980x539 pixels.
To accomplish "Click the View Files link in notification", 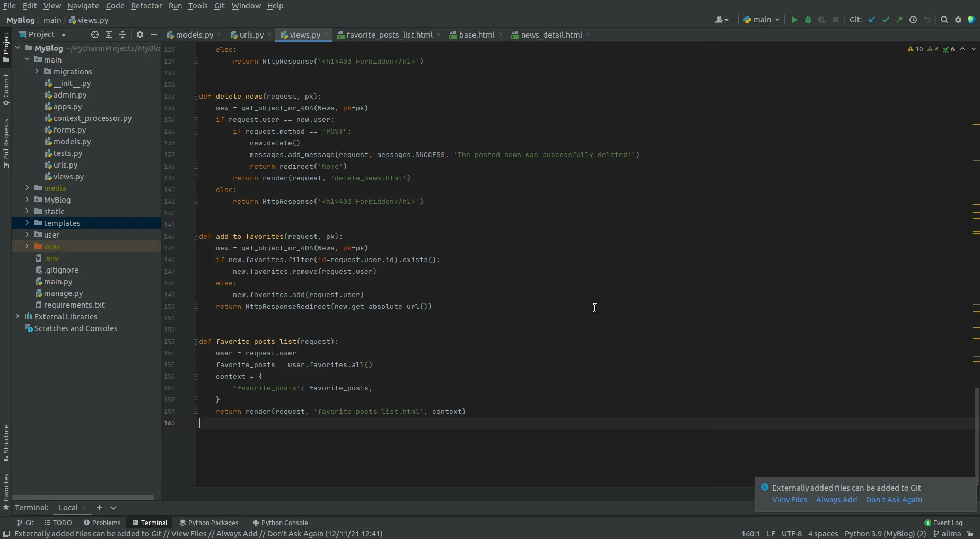I will pyautogui.click(x=789, y=500).
